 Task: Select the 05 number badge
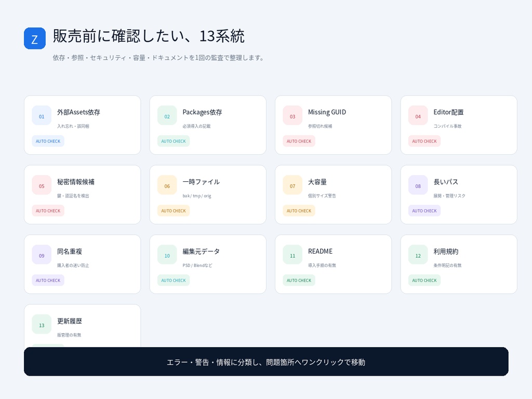(x=42, y=185)
